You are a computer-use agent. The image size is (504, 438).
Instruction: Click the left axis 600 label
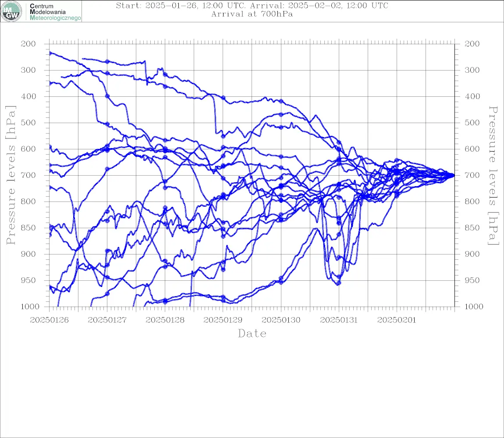pyautogui.click(x=28, y=149)
